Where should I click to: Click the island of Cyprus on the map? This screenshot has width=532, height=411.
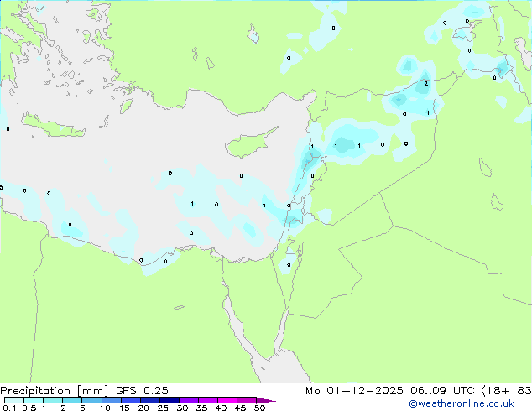click(248, 143)
